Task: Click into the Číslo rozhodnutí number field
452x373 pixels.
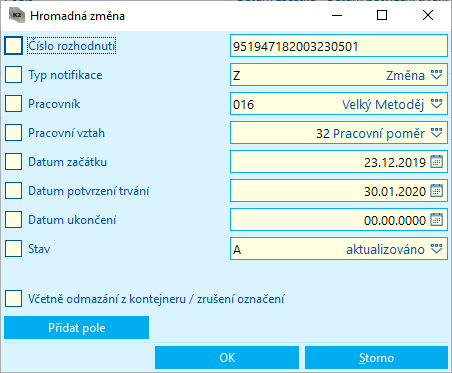Action: click(x=339, y=46)
